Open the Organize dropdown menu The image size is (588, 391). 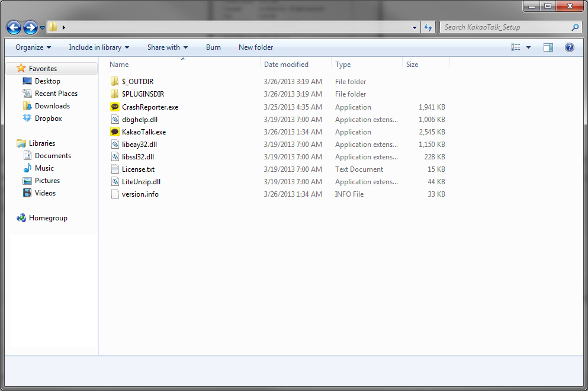pos(33,47)
